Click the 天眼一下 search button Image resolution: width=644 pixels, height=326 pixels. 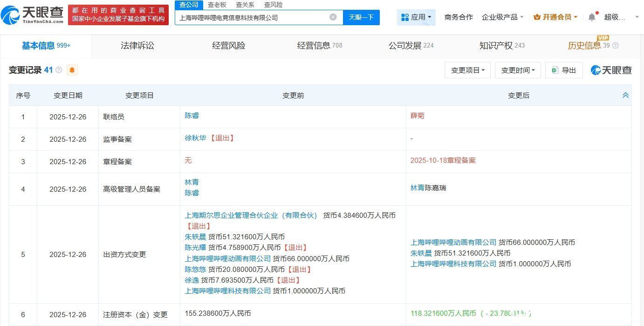point(361,17)
